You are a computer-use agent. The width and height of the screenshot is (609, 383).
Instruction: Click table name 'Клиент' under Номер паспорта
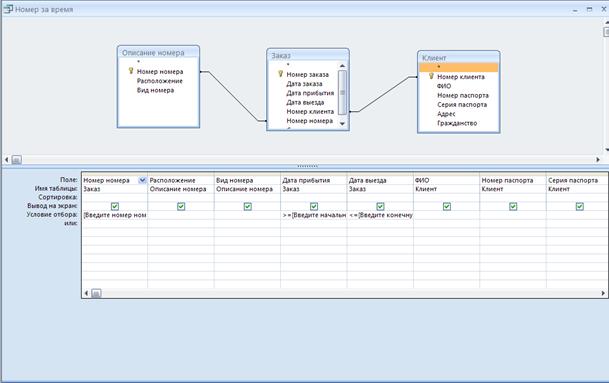point(492,189)
